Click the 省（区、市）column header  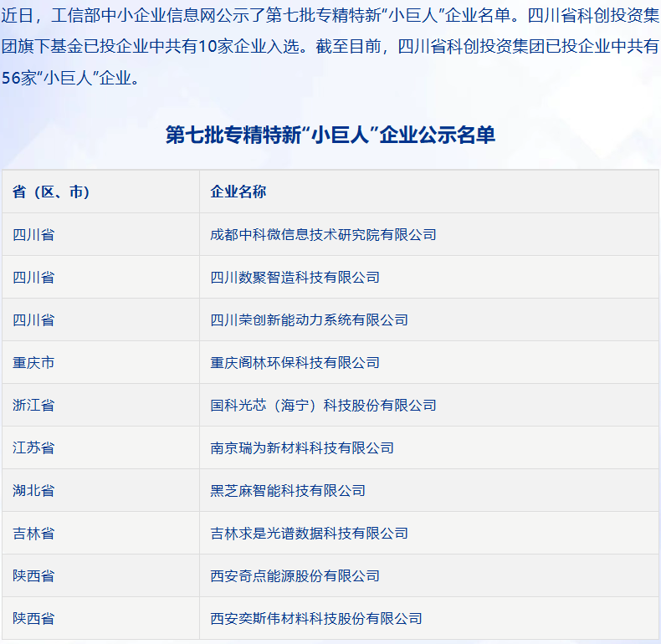[x=51, y=192]
